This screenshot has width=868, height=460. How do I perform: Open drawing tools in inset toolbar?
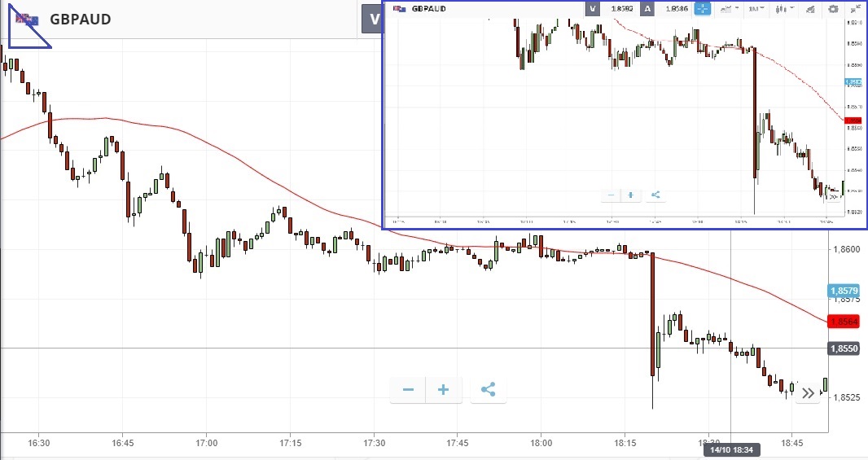pos(809,9)
